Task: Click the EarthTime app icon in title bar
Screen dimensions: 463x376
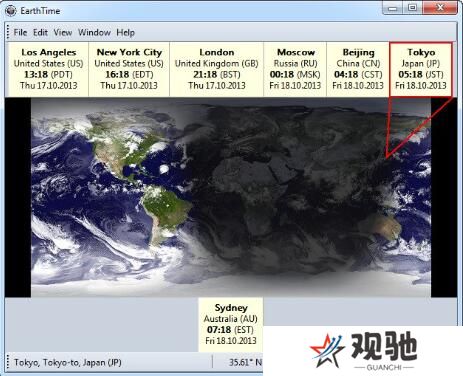Action: [x=11, y=10]
